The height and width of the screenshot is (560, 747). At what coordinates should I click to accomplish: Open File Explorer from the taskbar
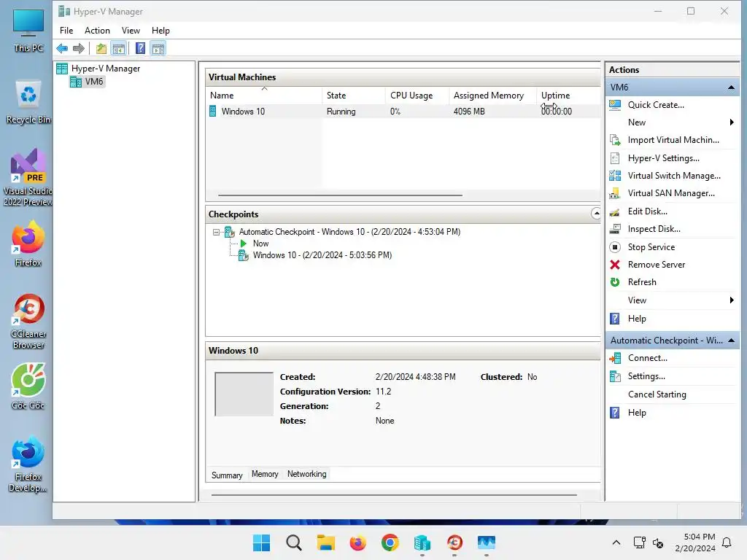click(326, 542)
